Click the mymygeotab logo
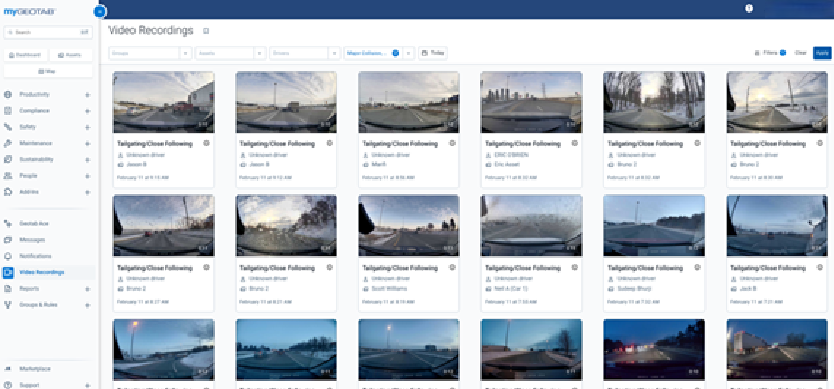This screenshot has width=834, height=389. [29, 11]
